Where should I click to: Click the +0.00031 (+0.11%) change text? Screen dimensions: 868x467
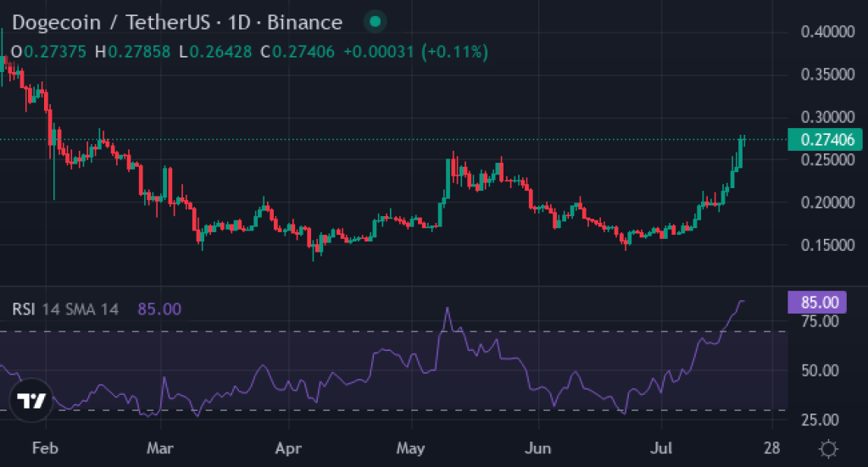coord(415,52)
